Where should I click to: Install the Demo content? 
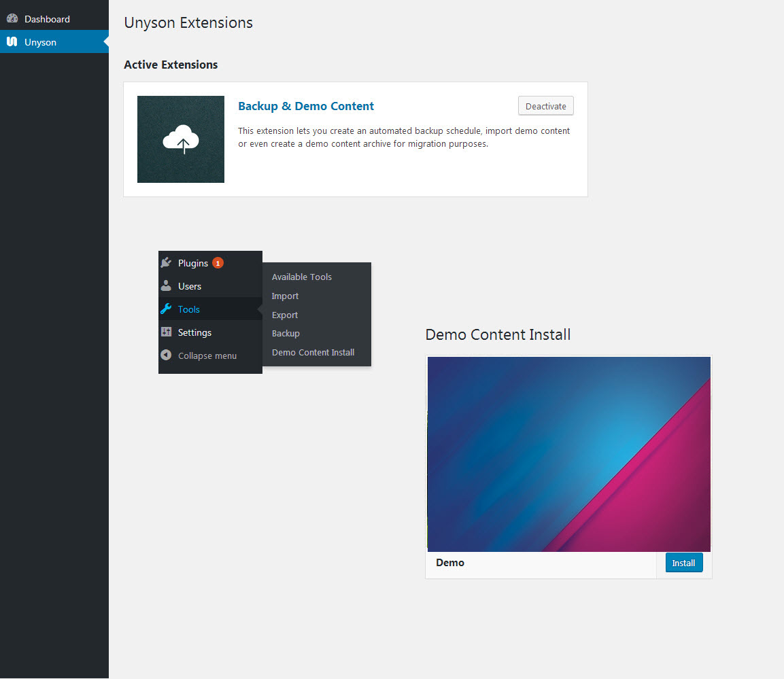pos(683,563)
